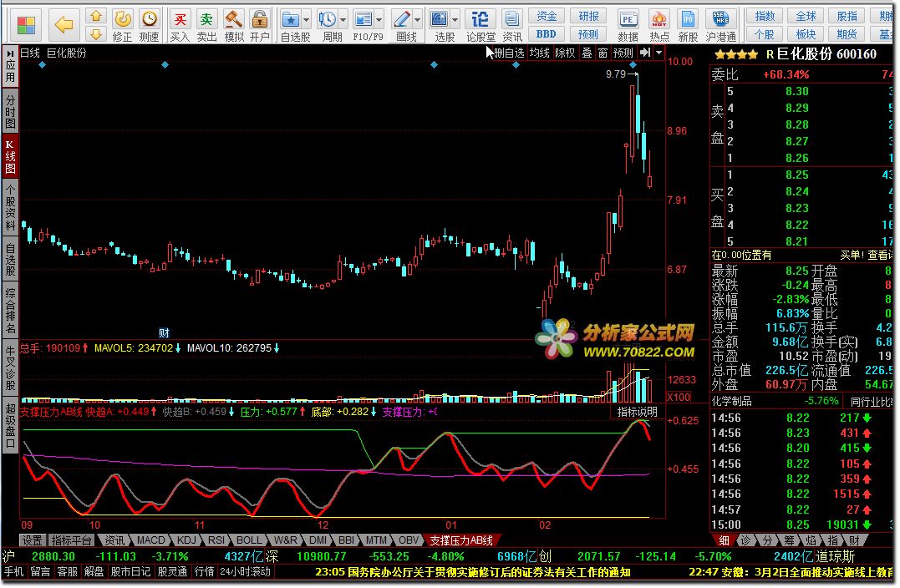Screen dimensions: 900x588
Task: Open the 数据 PE data icon
Action: pyautogui.click(x=628, y=19)
